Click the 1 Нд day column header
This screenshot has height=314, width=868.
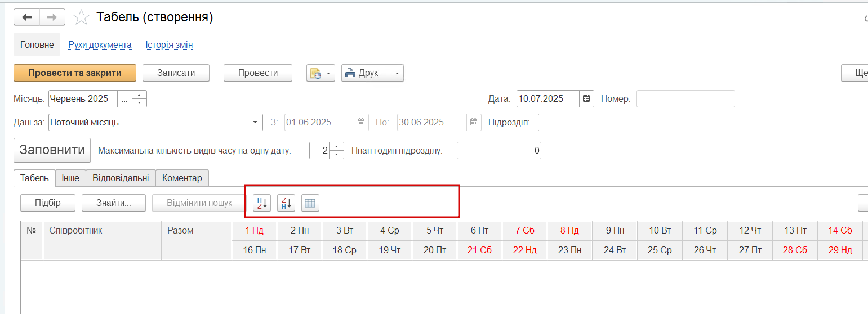[255, 231]
